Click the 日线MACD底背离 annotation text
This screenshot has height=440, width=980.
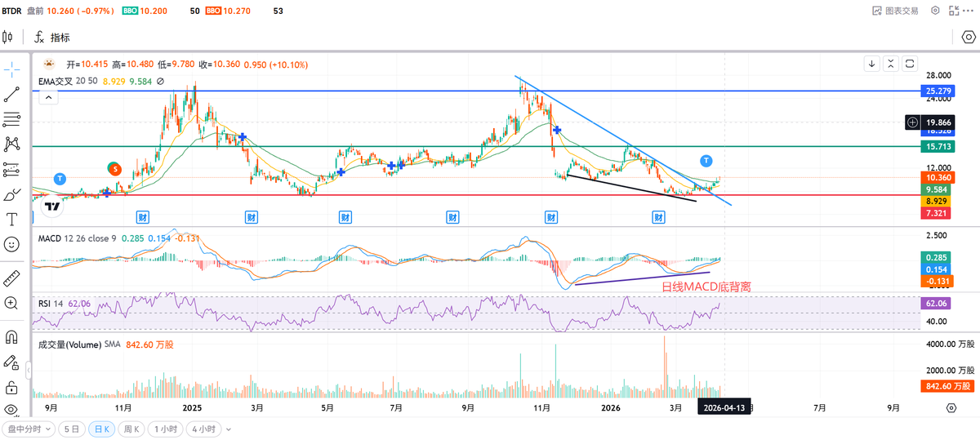pyautogui.click(x=706, y=287)
